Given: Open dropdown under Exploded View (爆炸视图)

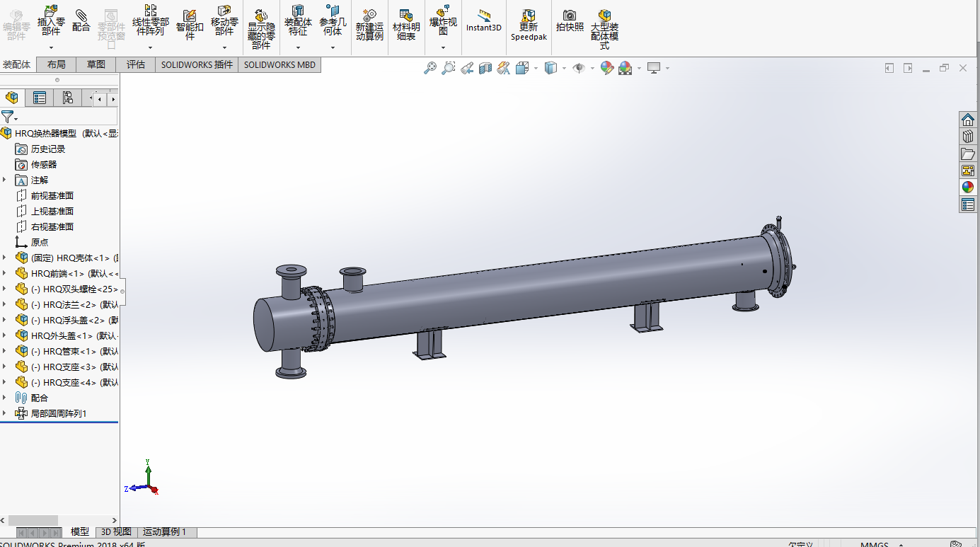Looking at the screenshot, I should click(443, 48).
